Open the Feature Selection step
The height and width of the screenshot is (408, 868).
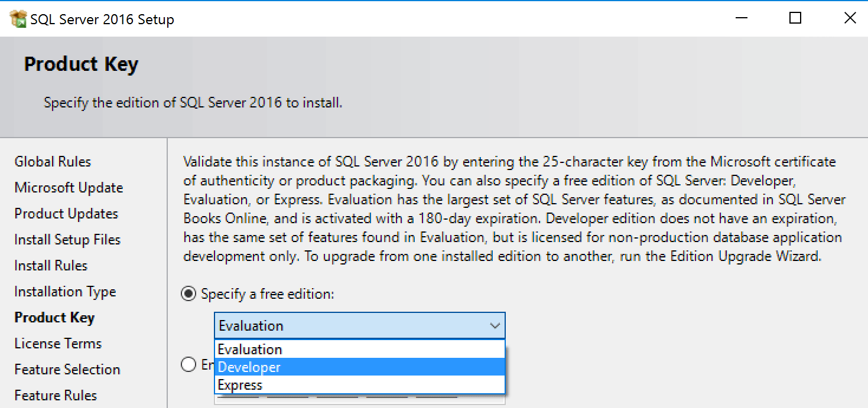pos(67,370)
